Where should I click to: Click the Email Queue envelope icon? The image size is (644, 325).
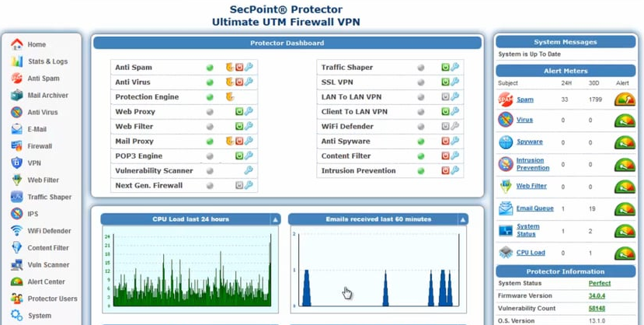point(506,208)
